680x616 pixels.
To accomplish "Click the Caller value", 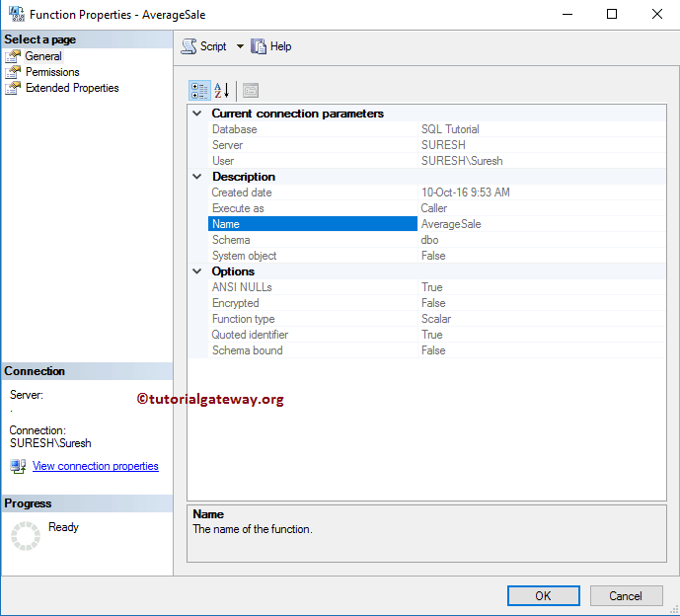I will 433,208.
